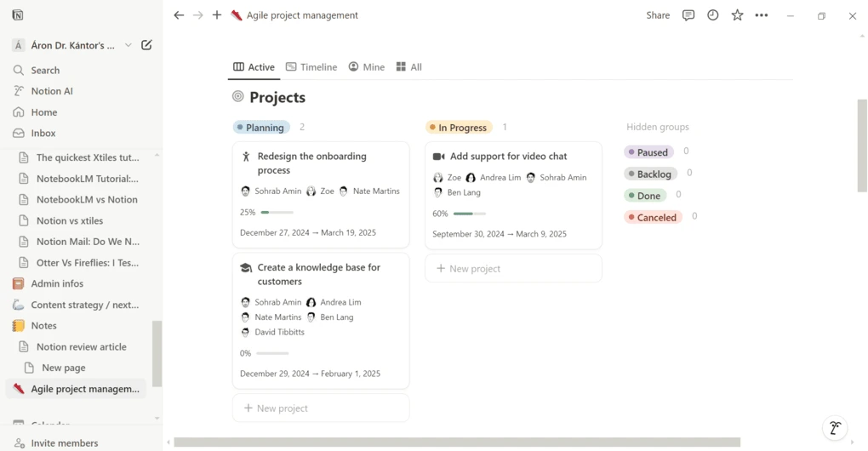Image resolution: width=868 pixels, height=451 pixels.
Task: Click the 25% progress bar
Action: (277, 213)
